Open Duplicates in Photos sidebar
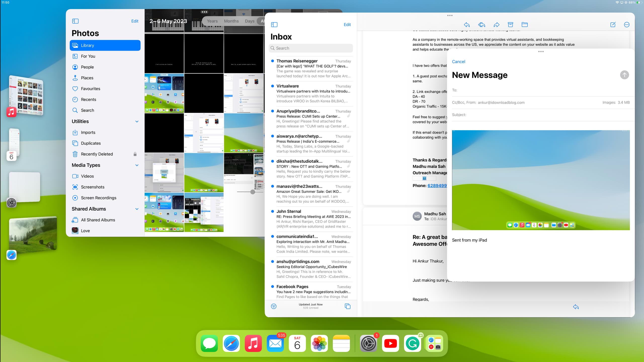 coord(105,143)
